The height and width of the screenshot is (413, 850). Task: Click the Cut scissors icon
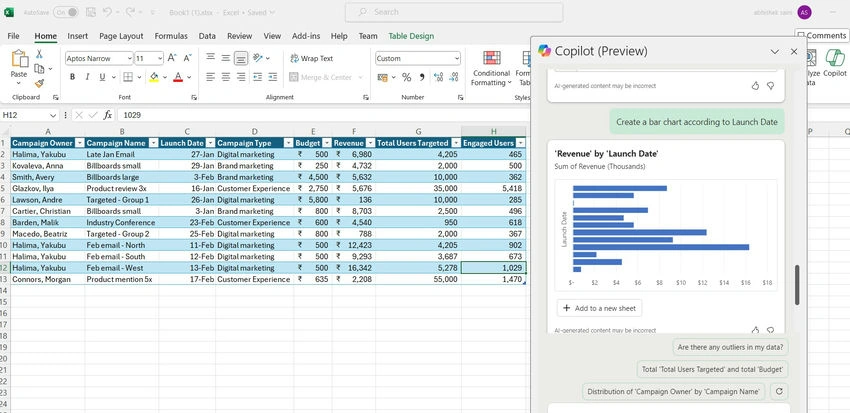tap(39, 54)
